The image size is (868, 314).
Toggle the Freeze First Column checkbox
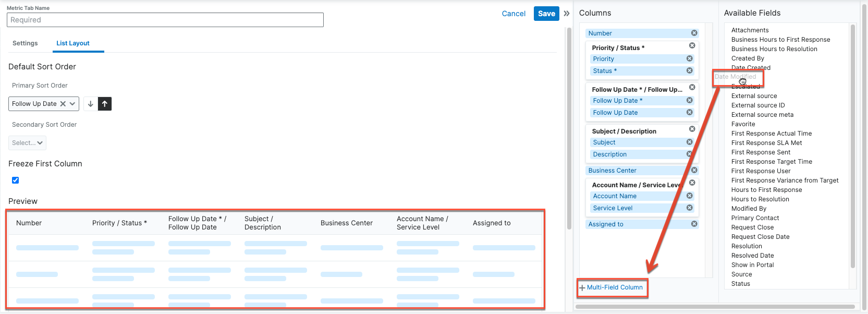coord(15,180)
